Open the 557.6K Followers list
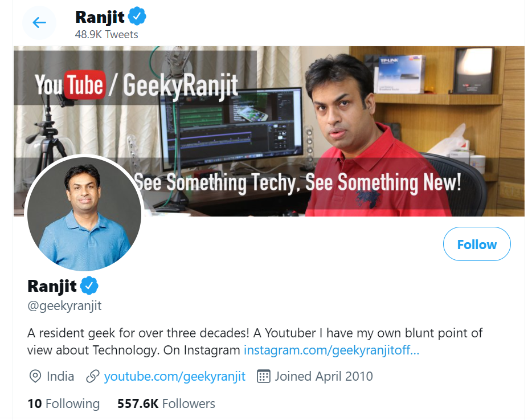This screenshot has height=420, width=532. [x=166, y=404]
